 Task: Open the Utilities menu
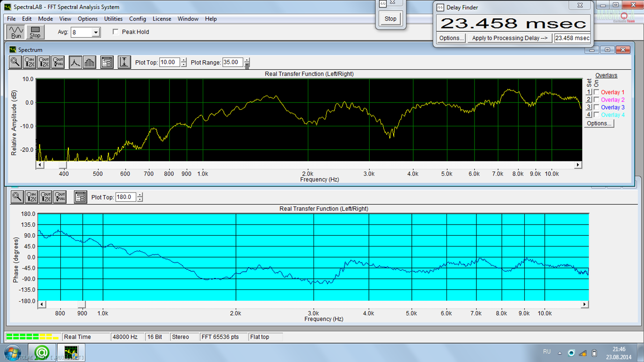coord(113,19)
